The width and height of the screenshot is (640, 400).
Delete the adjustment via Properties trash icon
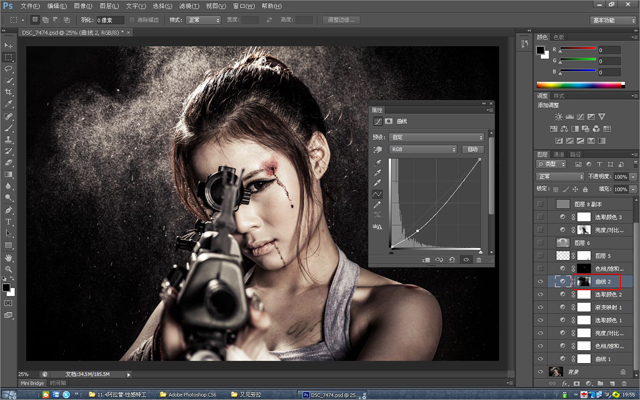coord(479,260)
